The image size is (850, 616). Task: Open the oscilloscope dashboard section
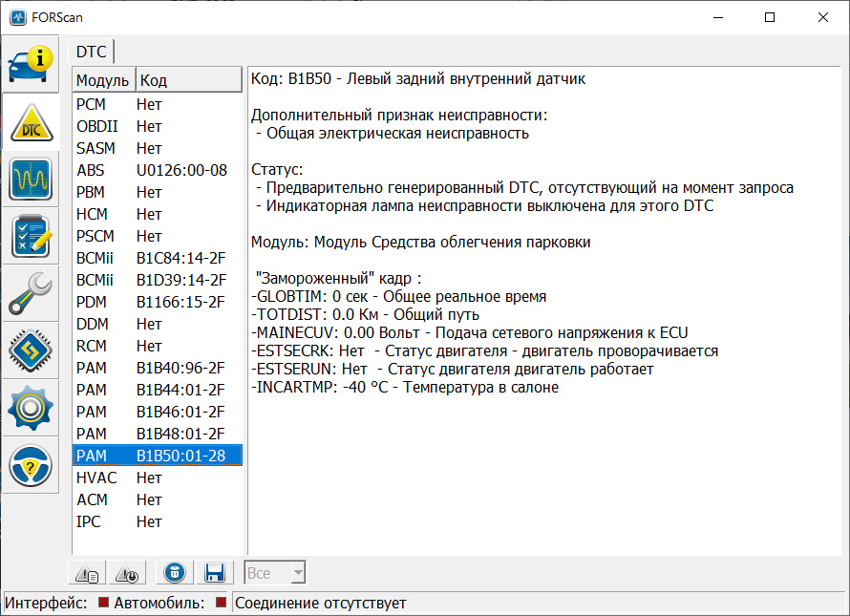pos(31,179)
